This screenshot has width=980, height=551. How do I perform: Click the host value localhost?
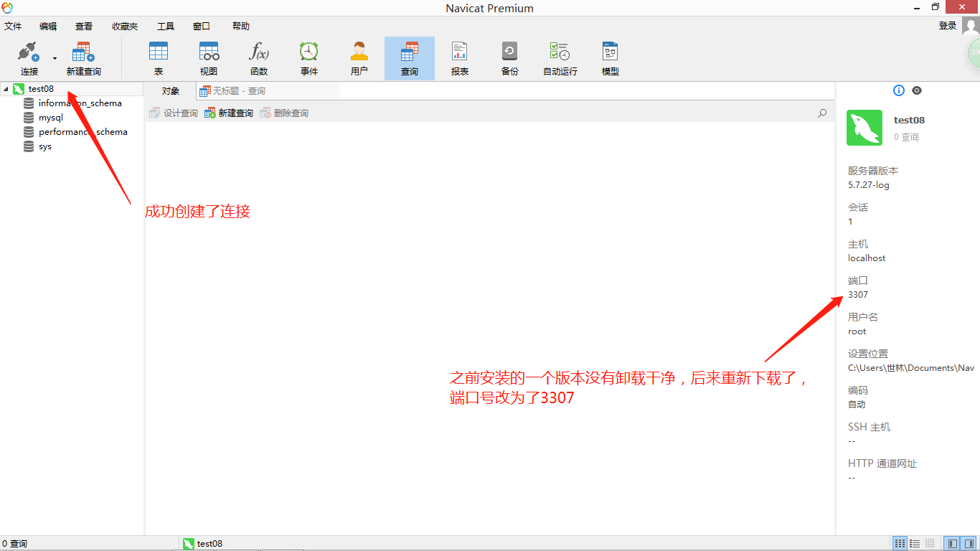(867, 258)
